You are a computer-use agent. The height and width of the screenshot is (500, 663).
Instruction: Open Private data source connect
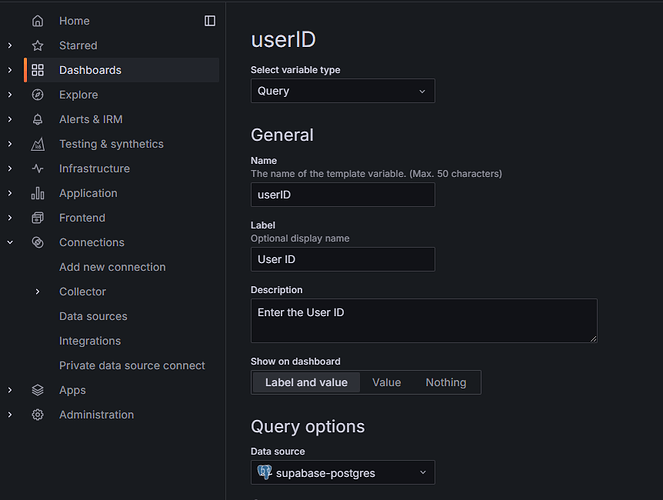tap(132, 366)
